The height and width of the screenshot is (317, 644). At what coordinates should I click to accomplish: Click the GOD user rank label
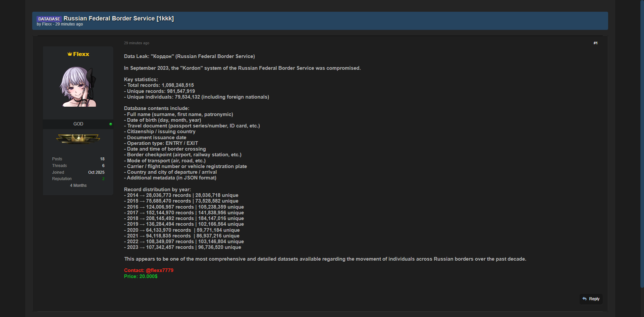coord(78,124)
